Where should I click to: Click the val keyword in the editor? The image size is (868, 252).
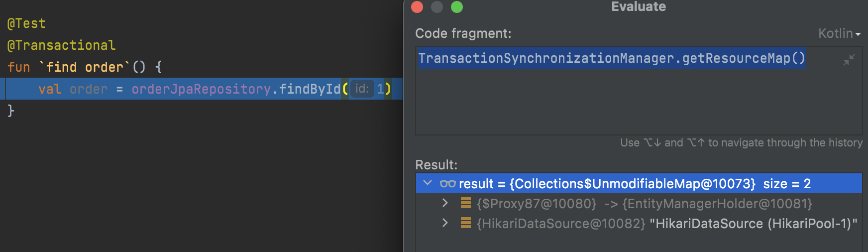pyautogui.click(x=50, y=89)
